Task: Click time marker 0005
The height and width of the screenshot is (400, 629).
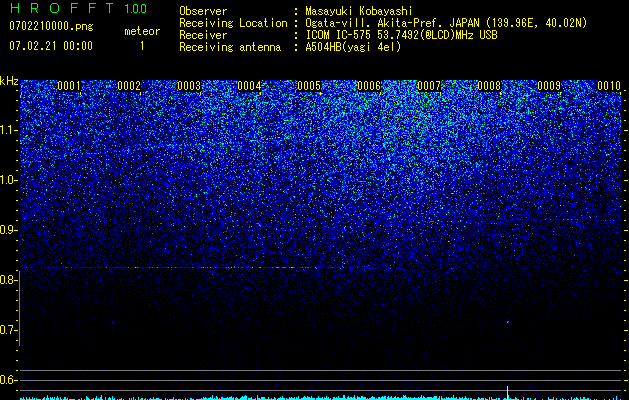Action: [x=309, y=86]
